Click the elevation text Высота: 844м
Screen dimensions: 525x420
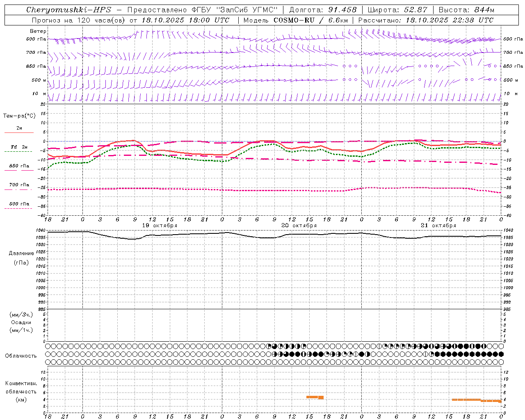[466, 10]
